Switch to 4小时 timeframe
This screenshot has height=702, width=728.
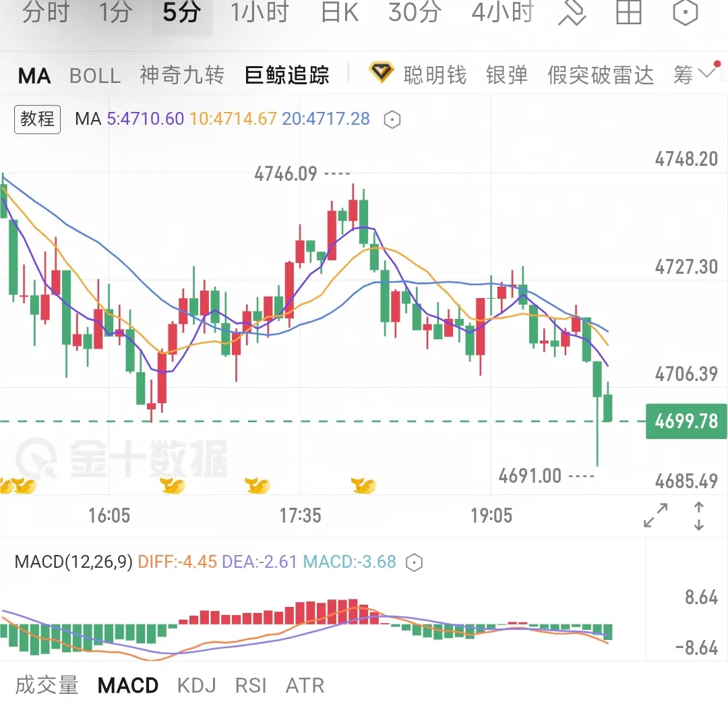click(x=503, y=12)
